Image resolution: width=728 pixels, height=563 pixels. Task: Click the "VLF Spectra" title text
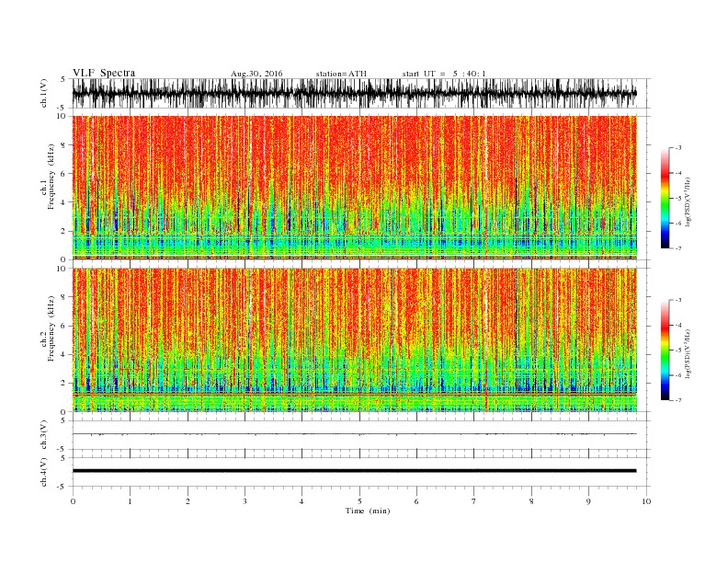(x=104, y=73)
